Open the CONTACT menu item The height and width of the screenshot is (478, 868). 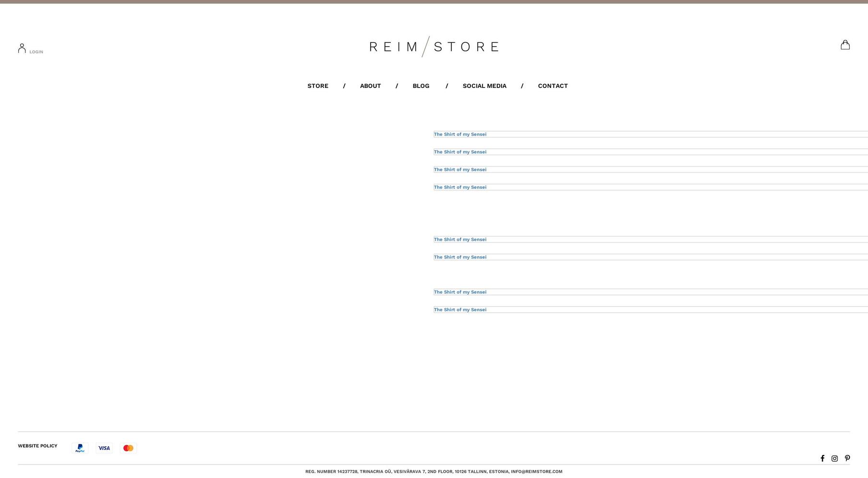553,86
